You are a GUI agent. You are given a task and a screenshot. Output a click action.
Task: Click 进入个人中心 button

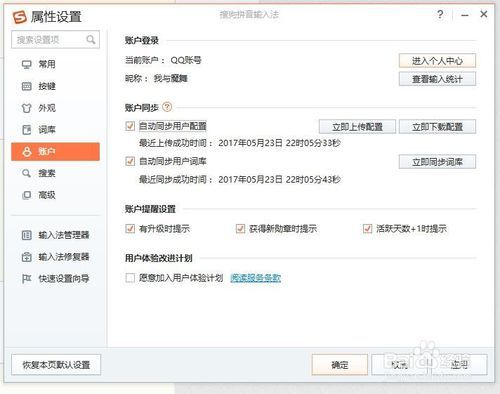437,61
